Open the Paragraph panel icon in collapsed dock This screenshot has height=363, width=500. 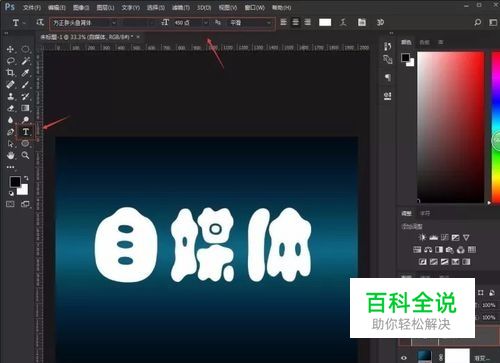click(x=388, y=78)
